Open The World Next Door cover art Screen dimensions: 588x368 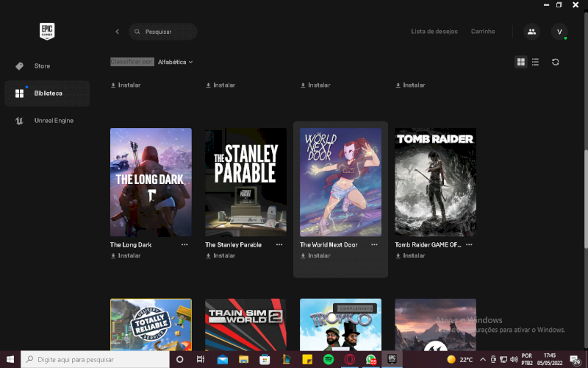coord(340,182)
